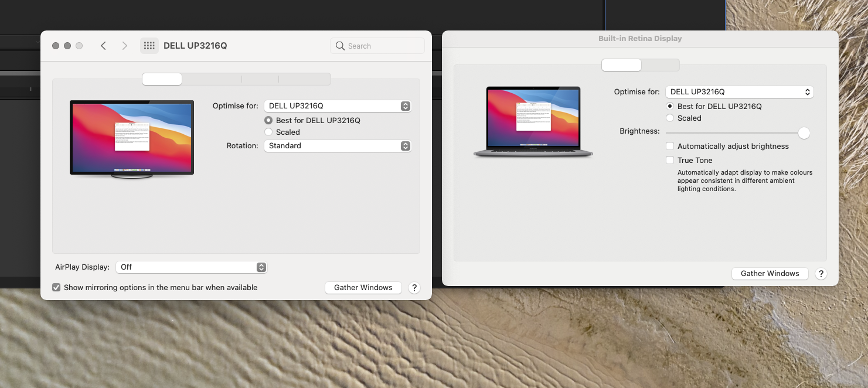Open Optimise for dropdown in DELL UP3216Q window
Screen dimensions: 868x388
pos(338,106)
